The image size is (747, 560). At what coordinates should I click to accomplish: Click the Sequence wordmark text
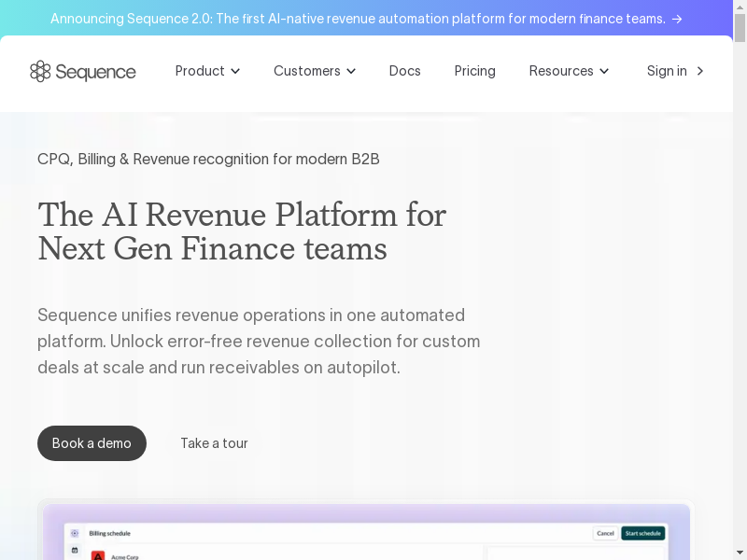96,72
